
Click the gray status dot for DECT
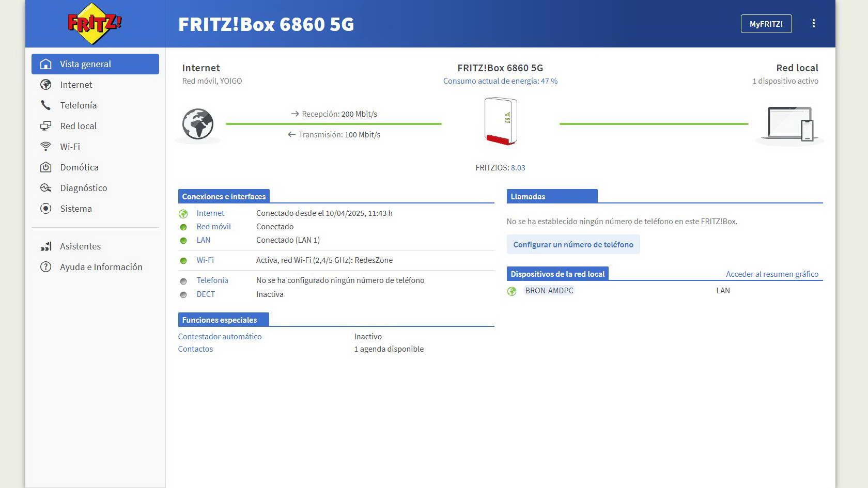[183, 295]
